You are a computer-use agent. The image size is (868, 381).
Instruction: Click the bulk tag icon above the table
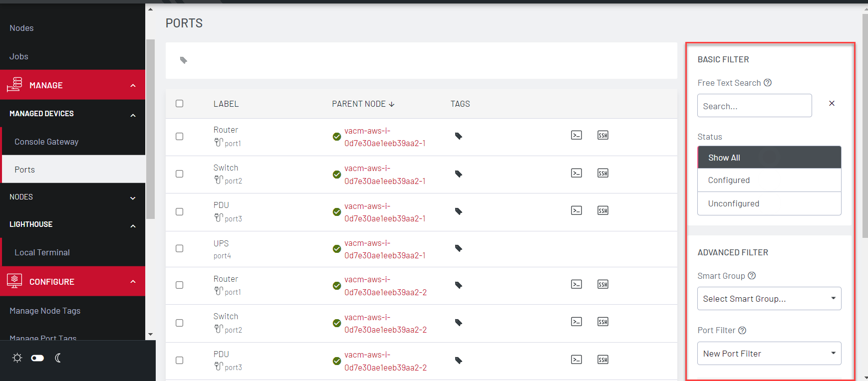coord(184,60)
